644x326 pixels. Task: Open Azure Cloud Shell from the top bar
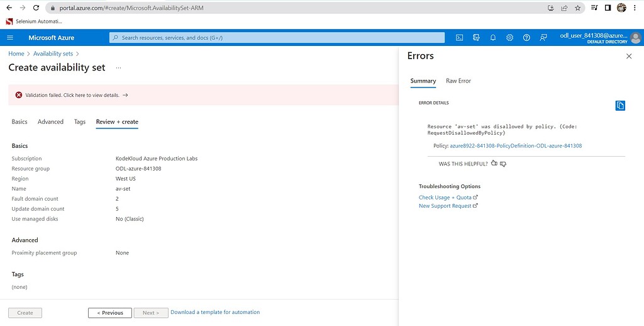[460, 38]
